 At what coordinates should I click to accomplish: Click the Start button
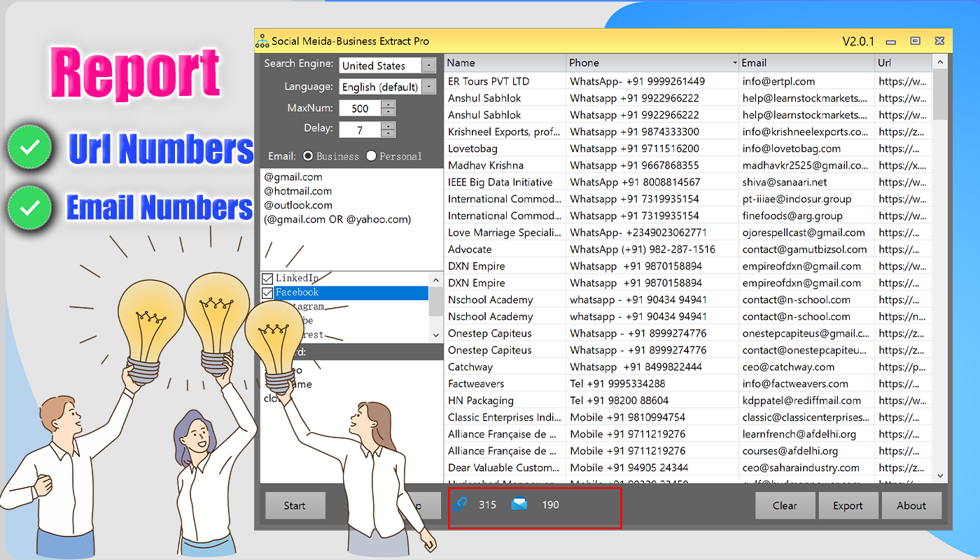point(295,505)
